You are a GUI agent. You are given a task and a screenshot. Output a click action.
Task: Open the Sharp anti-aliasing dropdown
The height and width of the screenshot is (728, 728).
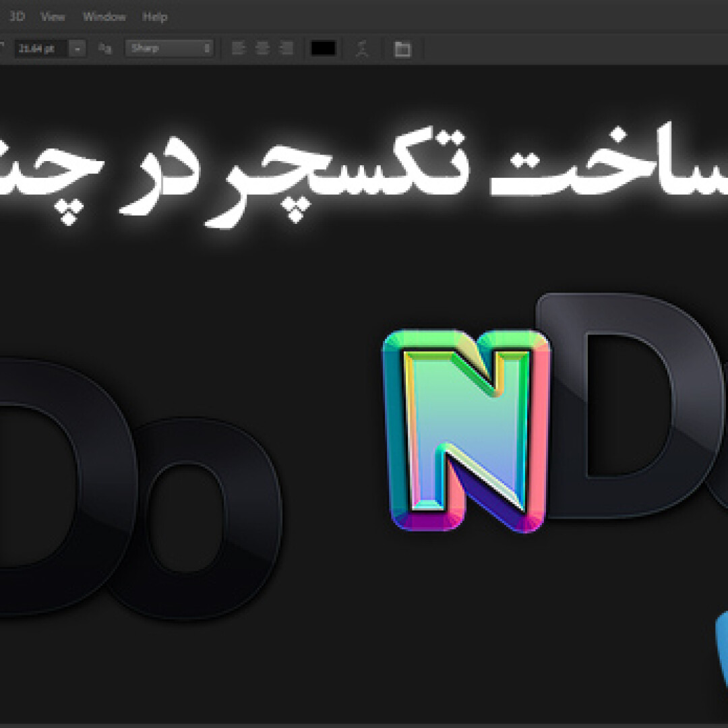coord(169,49)
